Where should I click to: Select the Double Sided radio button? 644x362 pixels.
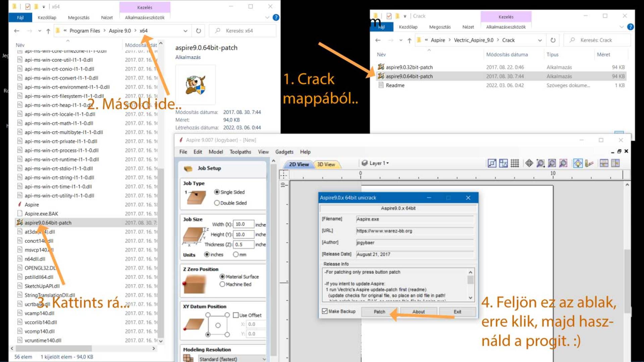point(217,203)
